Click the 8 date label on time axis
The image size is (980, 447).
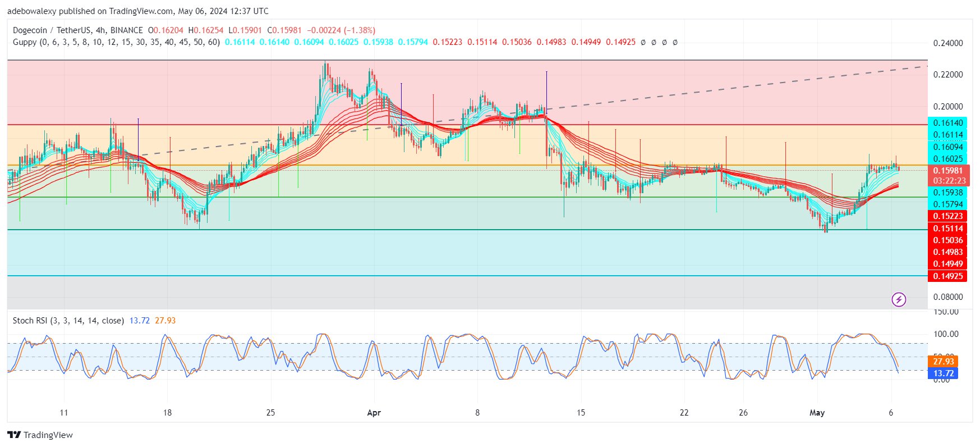[x=477, y=413]
